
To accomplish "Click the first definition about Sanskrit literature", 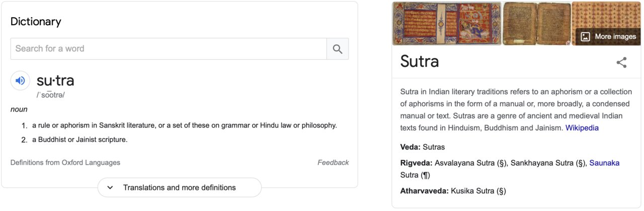I will coord(185,125).
